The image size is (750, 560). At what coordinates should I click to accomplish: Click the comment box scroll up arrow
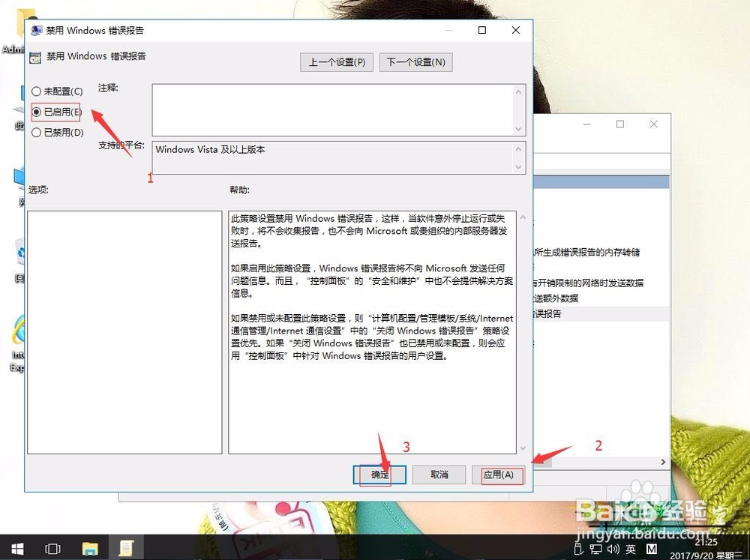click(518, 91)
